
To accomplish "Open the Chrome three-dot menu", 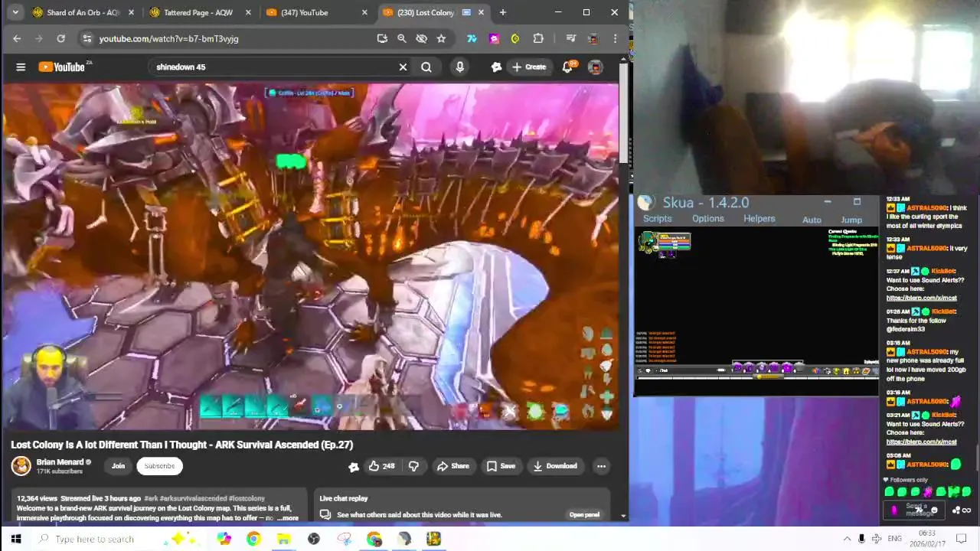I will click(615, 38).
